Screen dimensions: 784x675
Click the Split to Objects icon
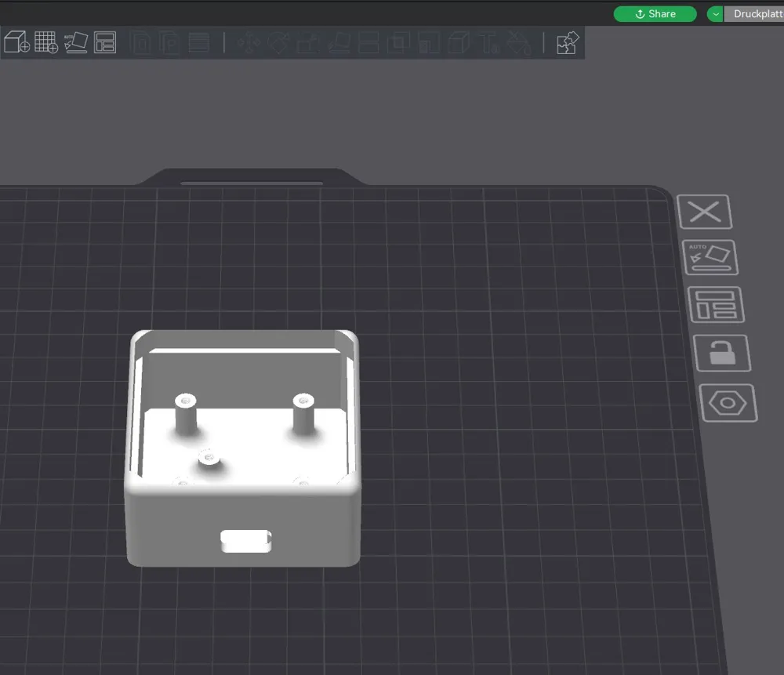tap(141, 42)
